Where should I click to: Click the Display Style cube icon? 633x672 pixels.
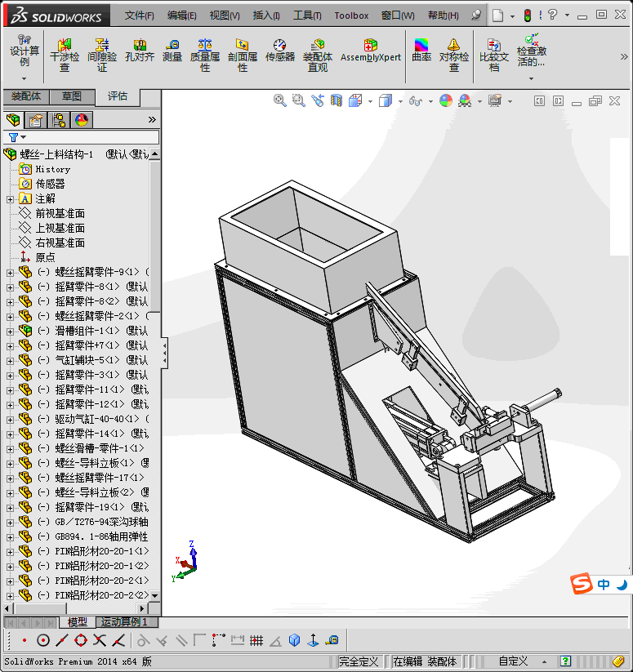point(386,100)
